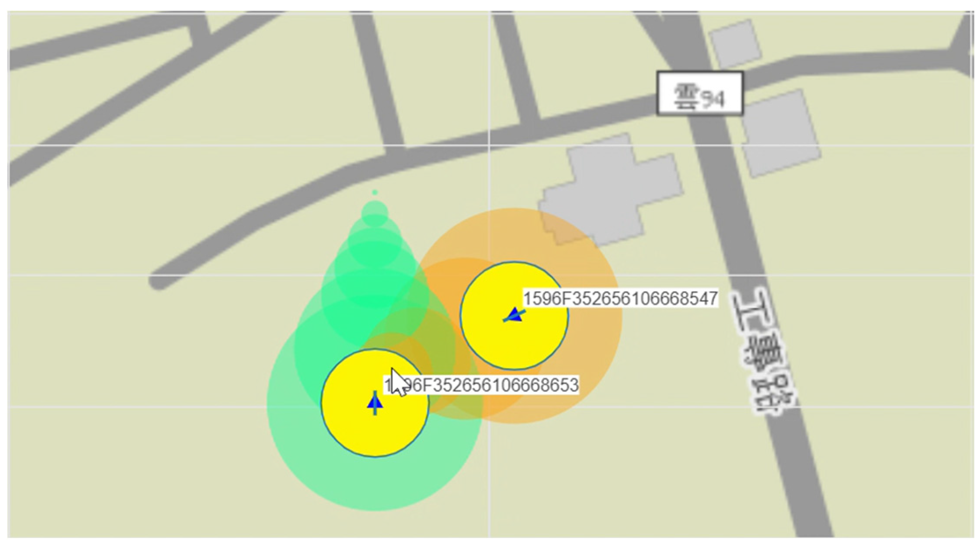
Task: Click the 雲94 road sign
Action: click(700, 94)
